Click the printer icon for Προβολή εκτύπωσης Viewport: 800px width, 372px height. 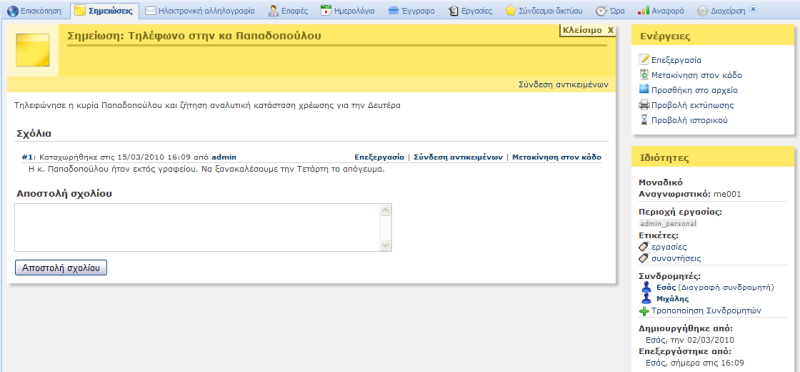[644, 105]
